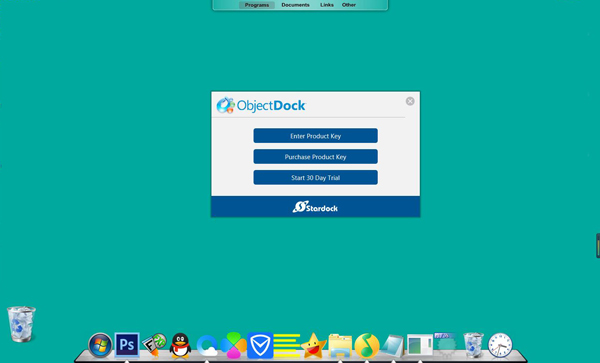Click the Stardock logo footer
The height and width of the screenshot is (363, 600).
[315, 207]
